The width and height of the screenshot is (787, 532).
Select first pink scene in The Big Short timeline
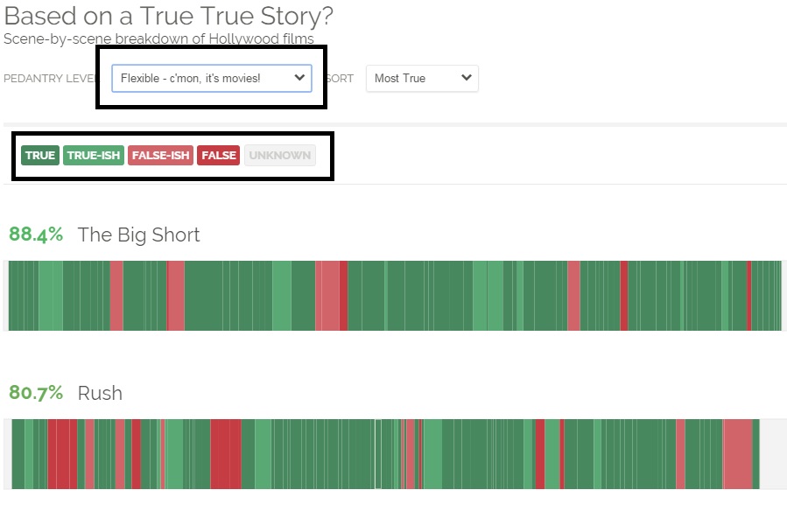point(116,296)
